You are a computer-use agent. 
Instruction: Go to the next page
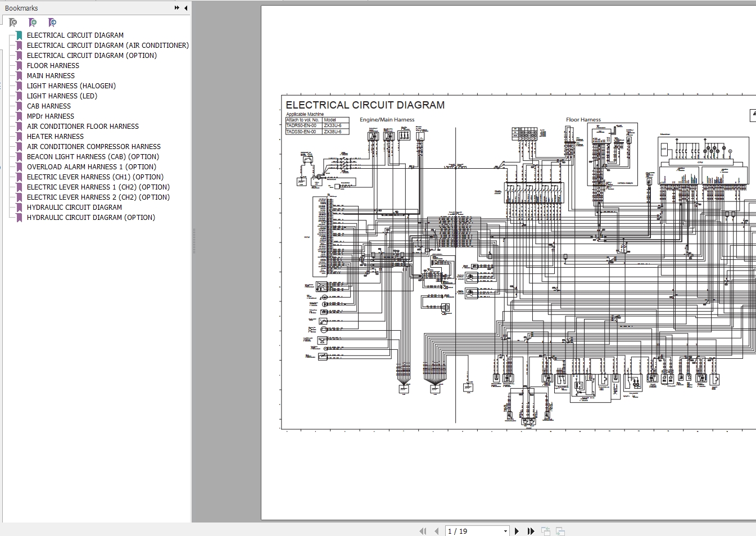[517, 531]
